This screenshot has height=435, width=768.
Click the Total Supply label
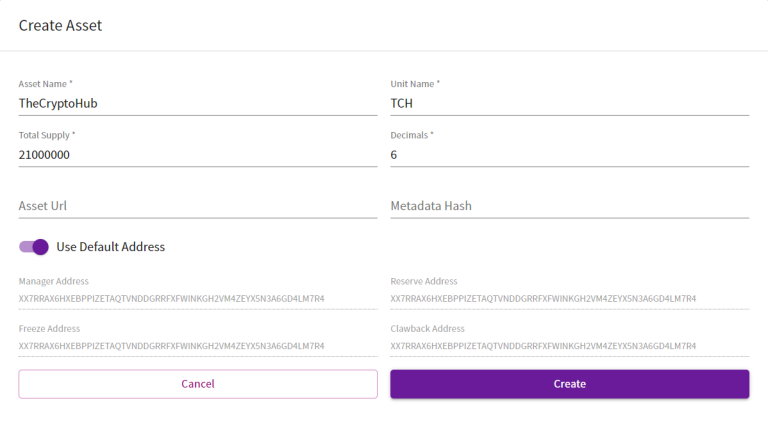point(47,135)
